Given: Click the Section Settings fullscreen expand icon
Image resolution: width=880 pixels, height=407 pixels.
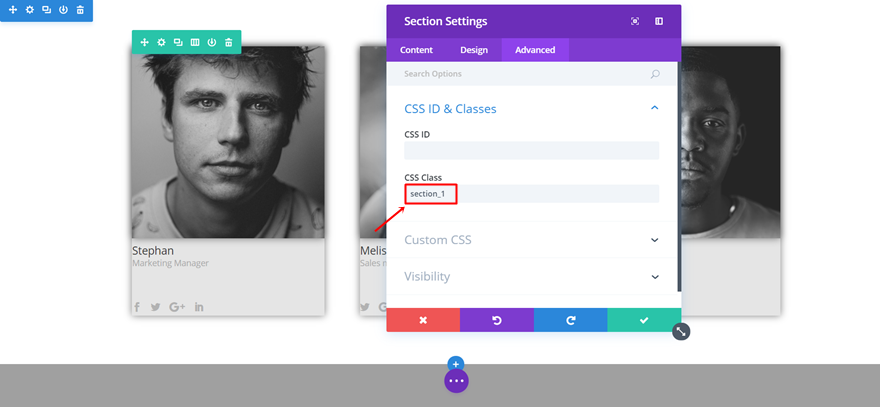Looking at the screenshot, I should click(635, 21).
